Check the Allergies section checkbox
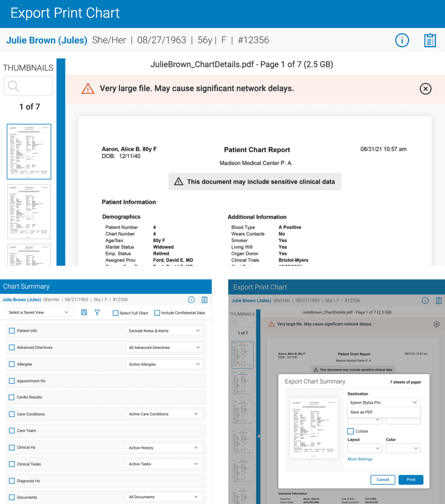The image size is (445, 504). (12, 364)
